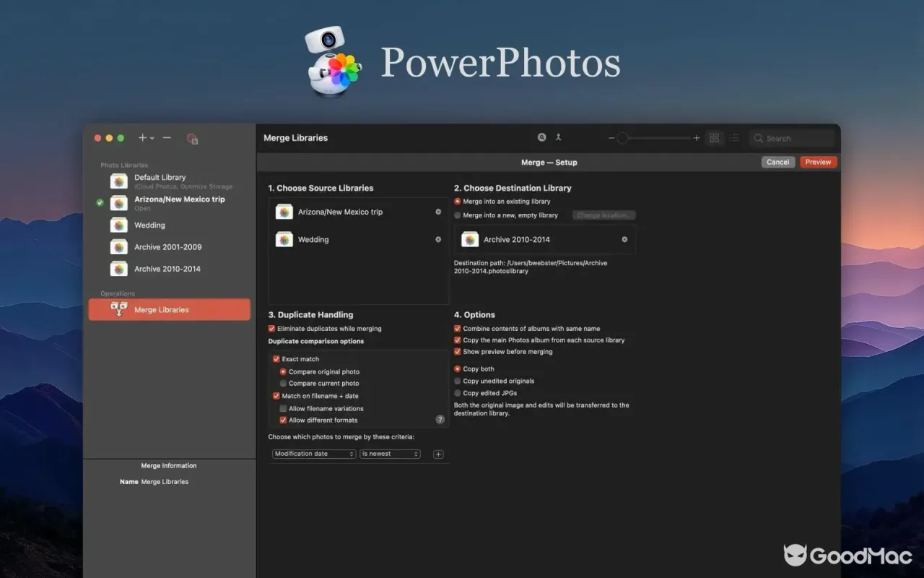924x578 pixels.
Task: Click Wedding source library row
Action: [x=359, y=239]
